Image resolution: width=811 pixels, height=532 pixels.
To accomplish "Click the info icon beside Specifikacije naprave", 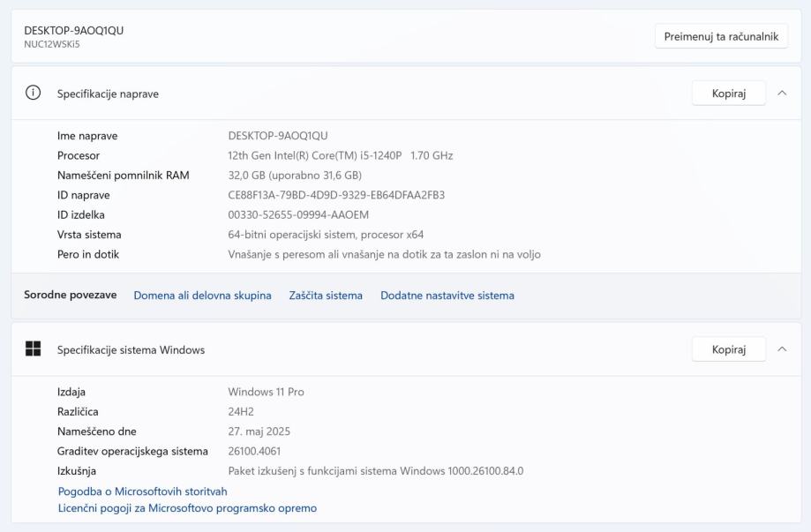I will point(34,94).
